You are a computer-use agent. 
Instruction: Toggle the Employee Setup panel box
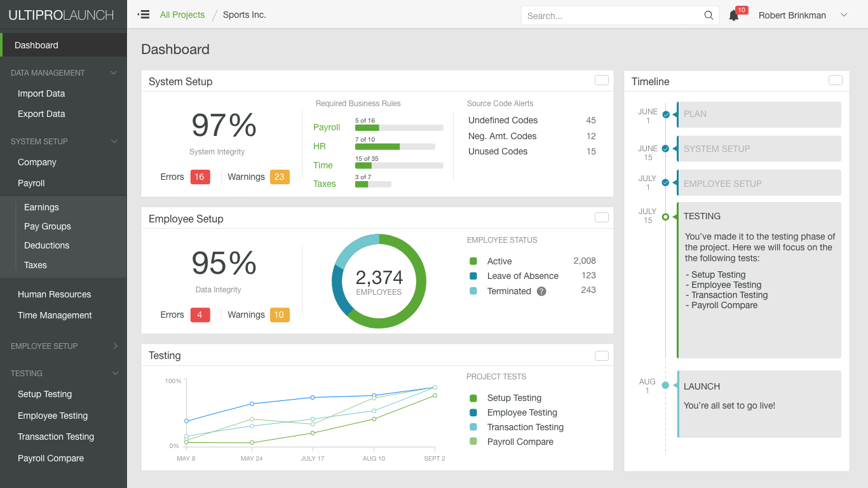601,217
